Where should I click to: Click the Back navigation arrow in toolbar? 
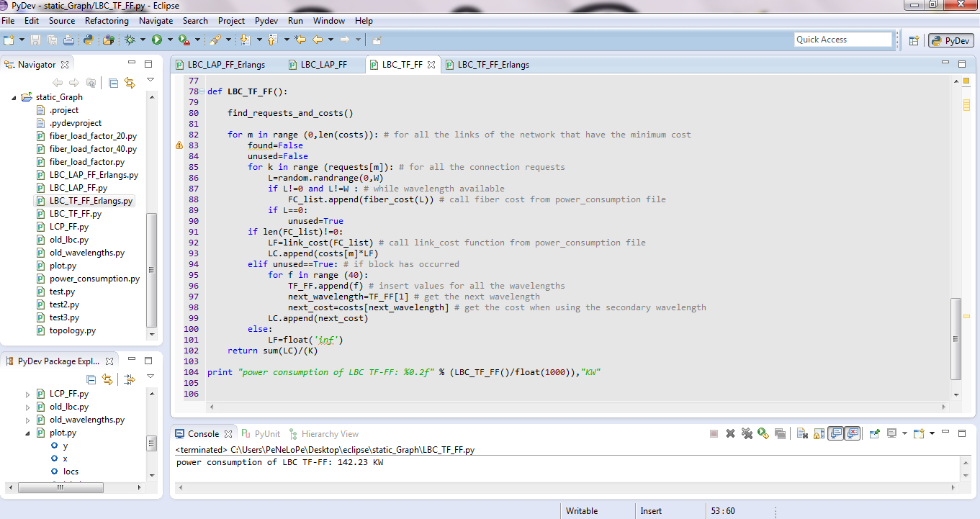coord(318,40)
